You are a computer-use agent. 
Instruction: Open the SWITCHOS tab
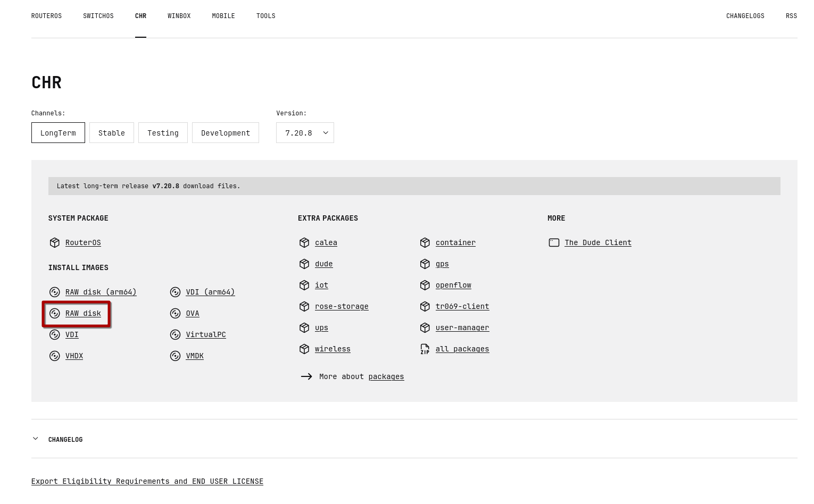(98, 16)
